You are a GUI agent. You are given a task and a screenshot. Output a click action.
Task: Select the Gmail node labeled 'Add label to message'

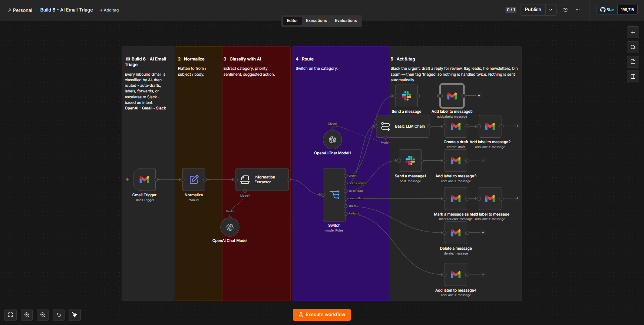coord(490,198)
